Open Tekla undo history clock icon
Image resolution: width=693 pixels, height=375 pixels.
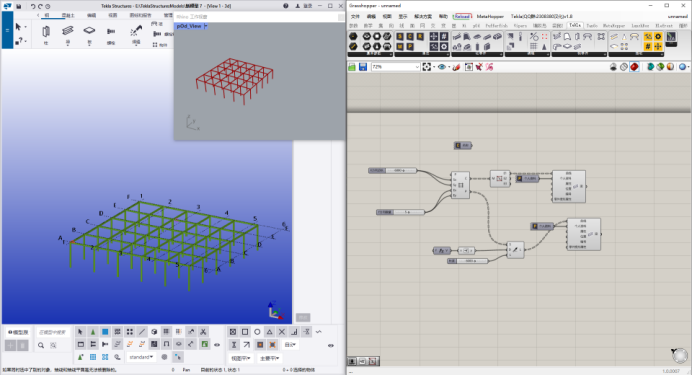48,6
